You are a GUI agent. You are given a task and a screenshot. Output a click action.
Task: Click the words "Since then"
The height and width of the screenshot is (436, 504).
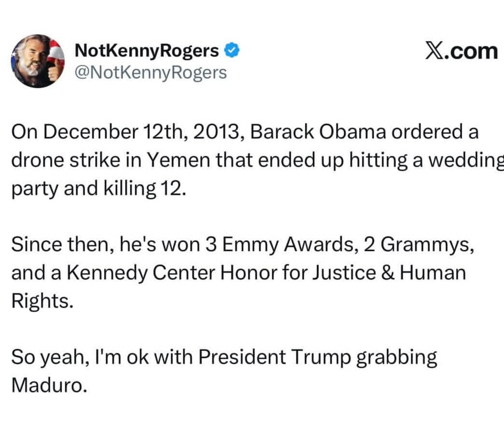click(59, 245)
